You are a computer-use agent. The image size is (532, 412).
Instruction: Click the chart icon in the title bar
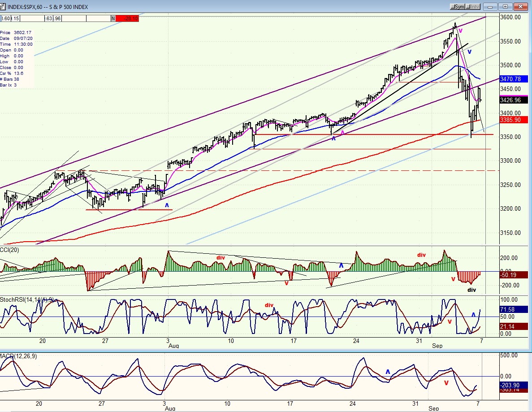pyautogui.click(x=3, y=6)
